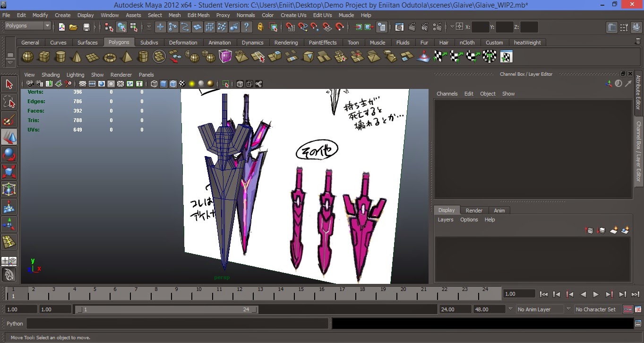
Task: Toggle use all lights yellow sphere
Action: click(x=192, y=84)
